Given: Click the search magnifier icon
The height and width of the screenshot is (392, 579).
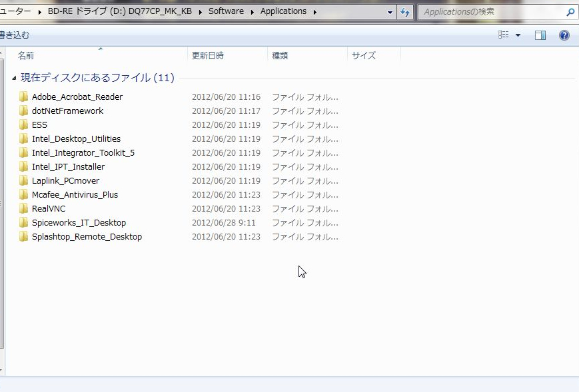Looking at the screenshot, I should (x=570, y=12).
